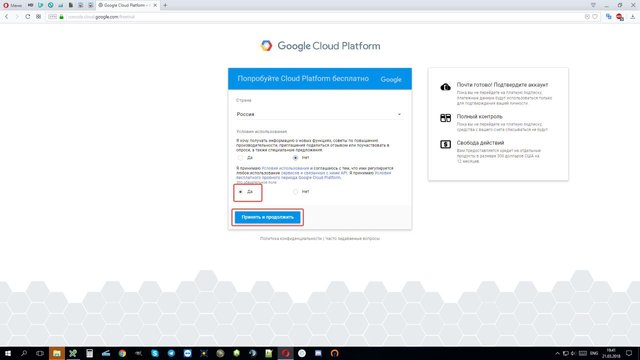The width and height of the screenshot is (640, 360).
Task: Switch to the Google Cloud Platform tab
Action: click(124, 5)
